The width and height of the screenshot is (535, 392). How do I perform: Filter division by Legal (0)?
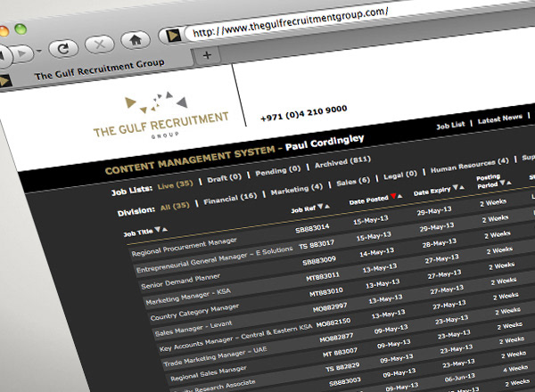pyautogui.click(x=400, y=175)
